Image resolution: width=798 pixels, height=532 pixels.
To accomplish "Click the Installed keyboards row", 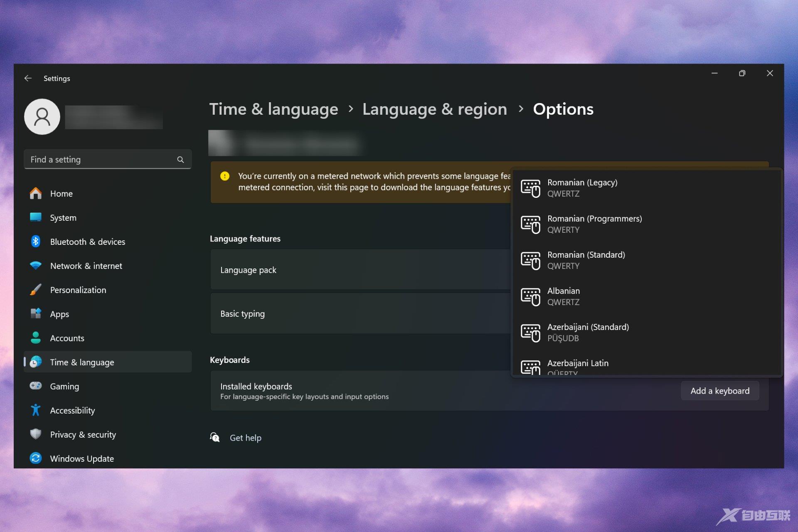I will tap(490, 391).
